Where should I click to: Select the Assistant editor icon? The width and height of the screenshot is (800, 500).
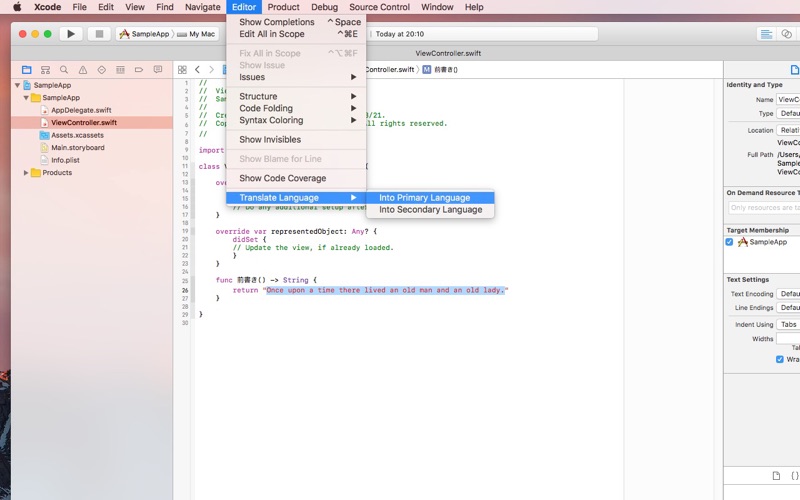tap(786, 34)
